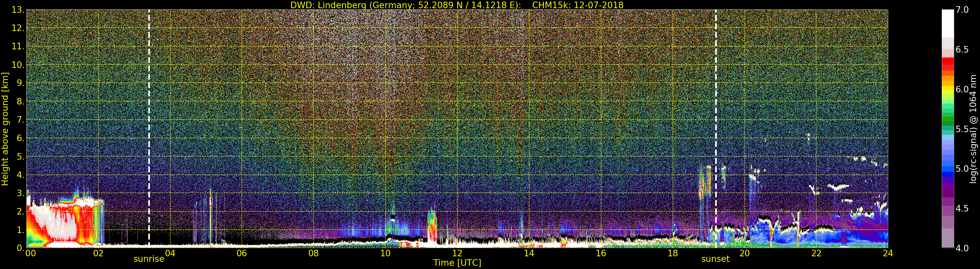
Task: Click the "9." height axis tick label
Action: click(21, 83)
